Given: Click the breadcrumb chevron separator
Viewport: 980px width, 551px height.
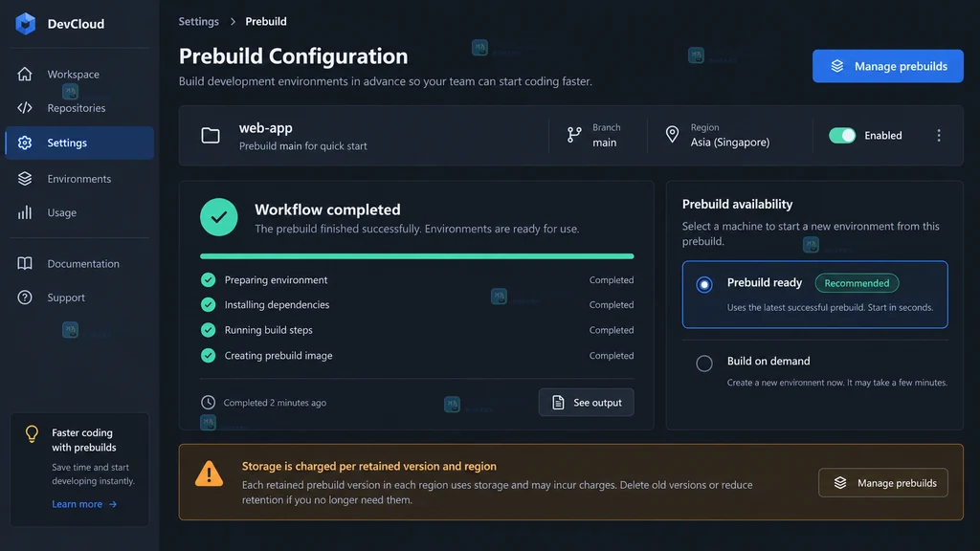Looking at the screenshot, I should [x=233, y=22].
